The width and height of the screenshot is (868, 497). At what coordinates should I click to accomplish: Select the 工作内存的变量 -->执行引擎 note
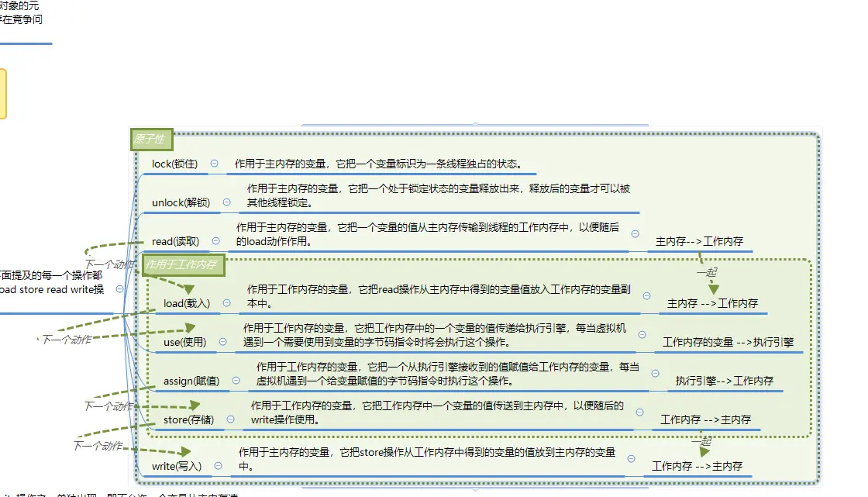click(x=728, y=343)
